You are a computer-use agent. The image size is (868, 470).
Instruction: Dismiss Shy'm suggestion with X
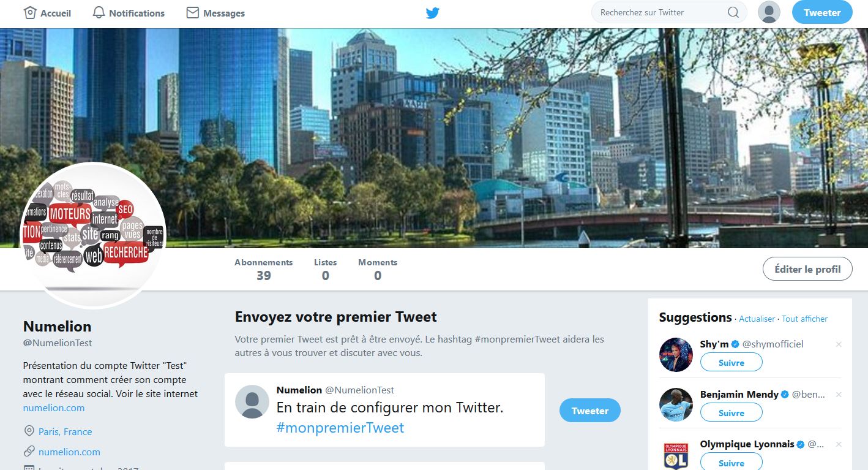click(839, 344)
